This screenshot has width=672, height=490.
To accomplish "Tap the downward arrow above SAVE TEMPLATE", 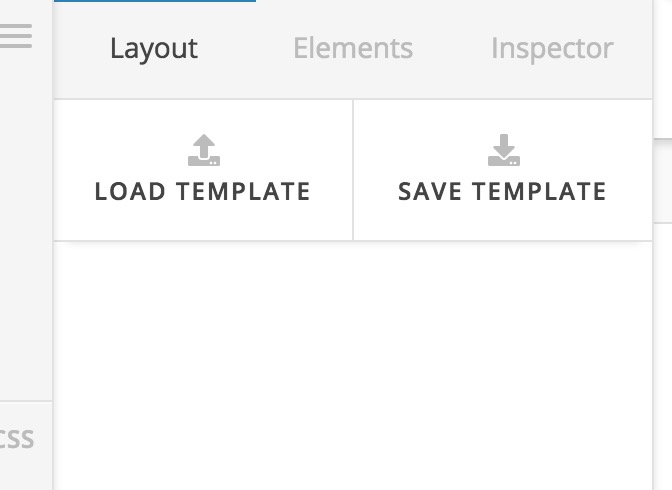I will 503,145.
